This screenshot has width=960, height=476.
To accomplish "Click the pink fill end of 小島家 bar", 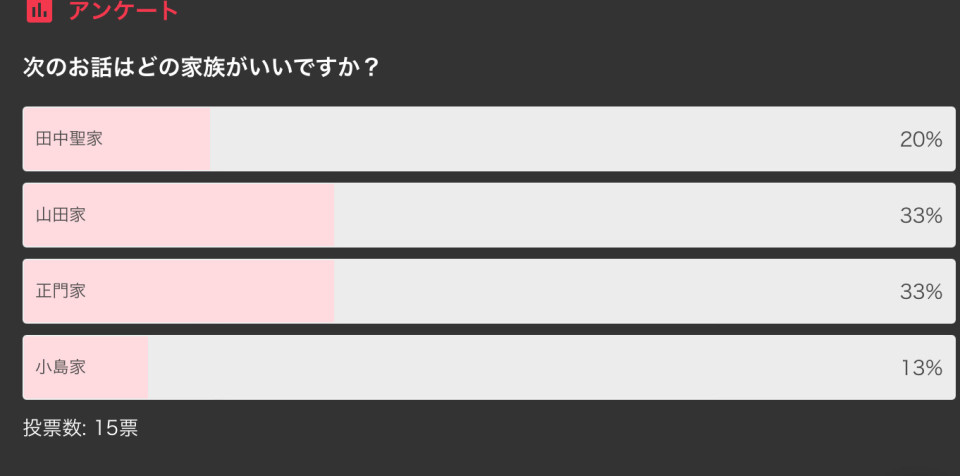I will coord(141,368).
